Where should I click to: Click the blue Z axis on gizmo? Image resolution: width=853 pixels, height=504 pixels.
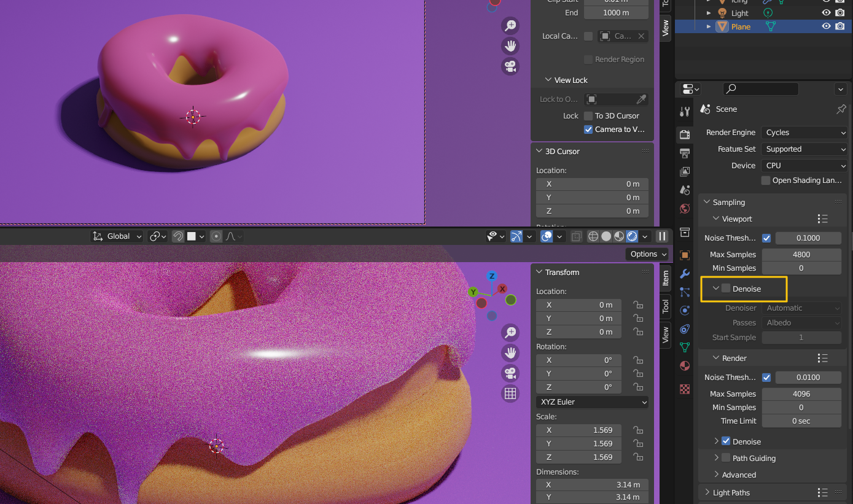[492, 276]
